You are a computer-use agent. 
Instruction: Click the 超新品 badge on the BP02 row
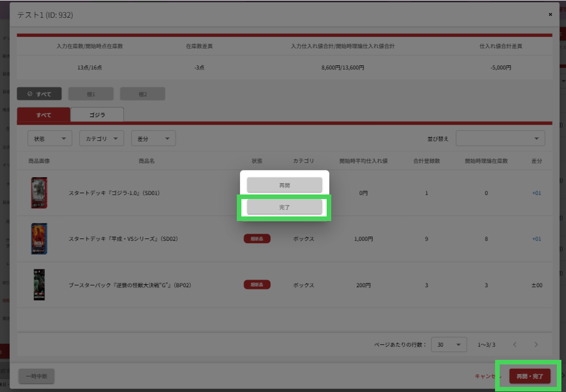(x=257, y=285)
